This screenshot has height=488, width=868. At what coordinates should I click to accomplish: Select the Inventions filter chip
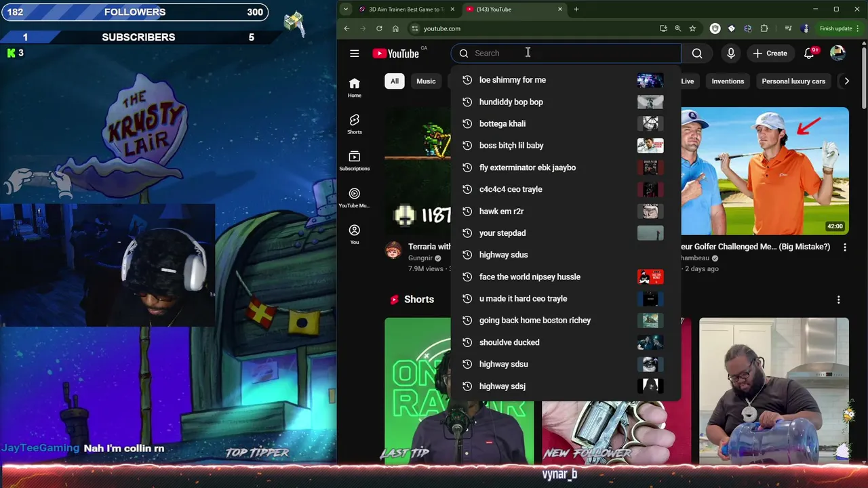pos(728,81)
